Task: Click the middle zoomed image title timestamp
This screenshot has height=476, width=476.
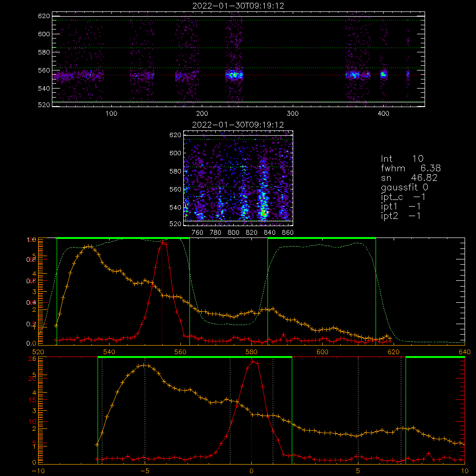Action: [238, 125]
